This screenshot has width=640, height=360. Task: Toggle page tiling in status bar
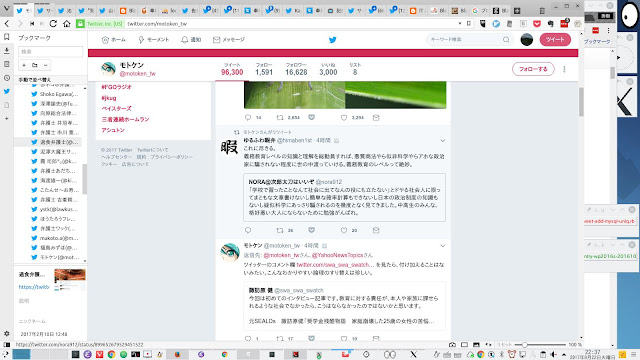[464, 345]
